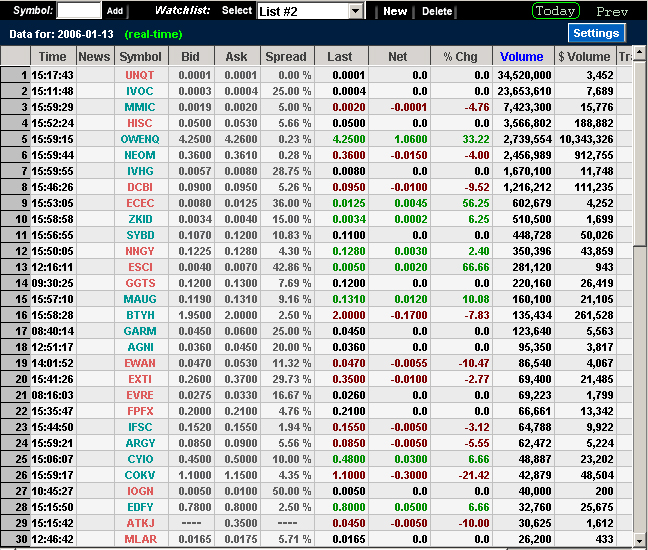The width and height of the screenshot is (648, 550).
Task: Select symbol HISC
Action: pyautogui.click(x=140, y=123)
